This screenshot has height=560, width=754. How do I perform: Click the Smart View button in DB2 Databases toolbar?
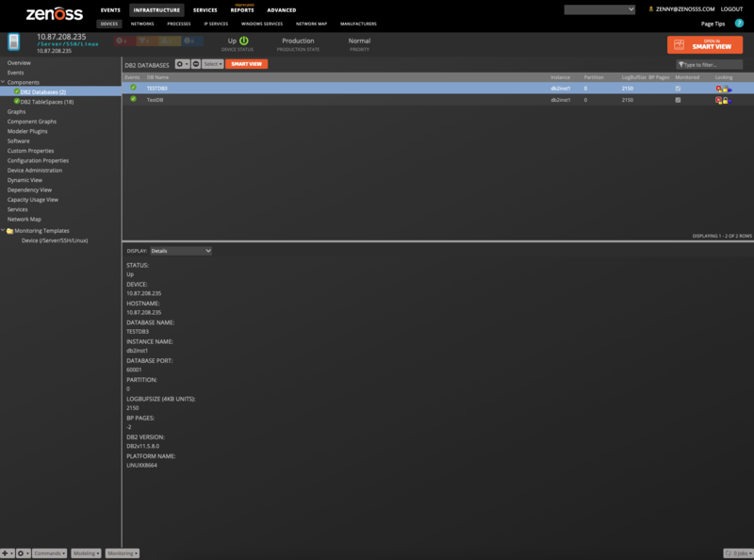247,64
